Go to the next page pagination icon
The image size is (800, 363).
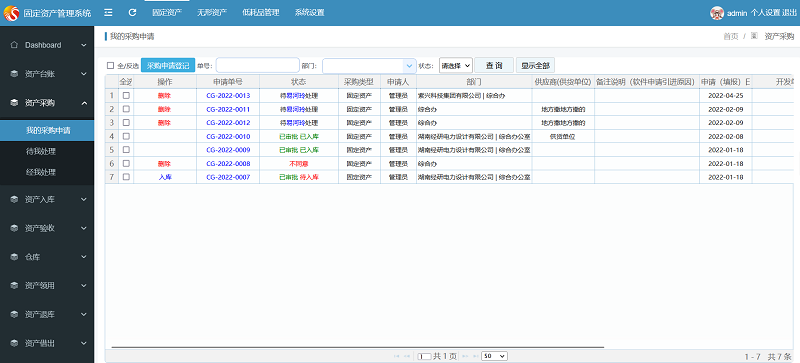pos(465,356)
